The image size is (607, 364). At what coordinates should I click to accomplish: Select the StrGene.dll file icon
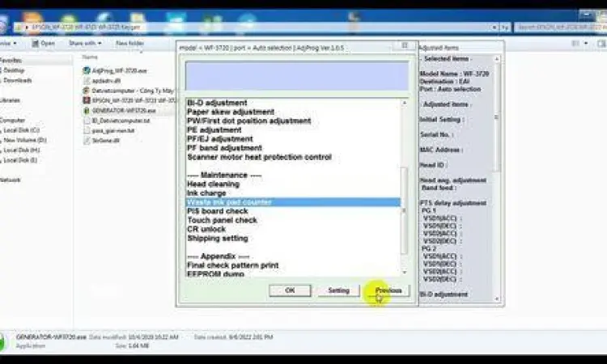pos(87,141)
